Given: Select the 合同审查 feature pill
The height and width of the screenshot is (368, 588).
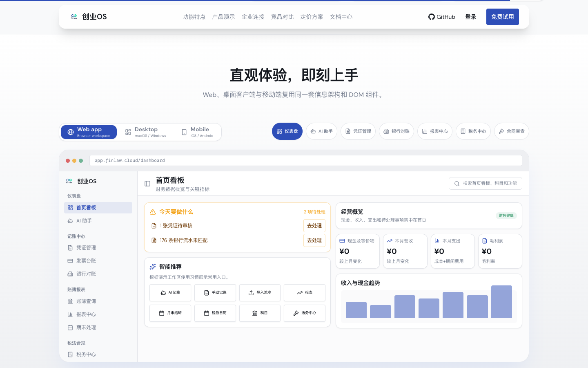Looking at the screenshot, I should point(512,131).
